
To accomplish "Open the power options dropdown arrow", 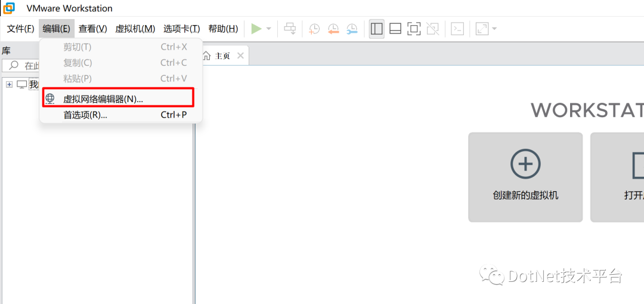I will tap(269, 29).
